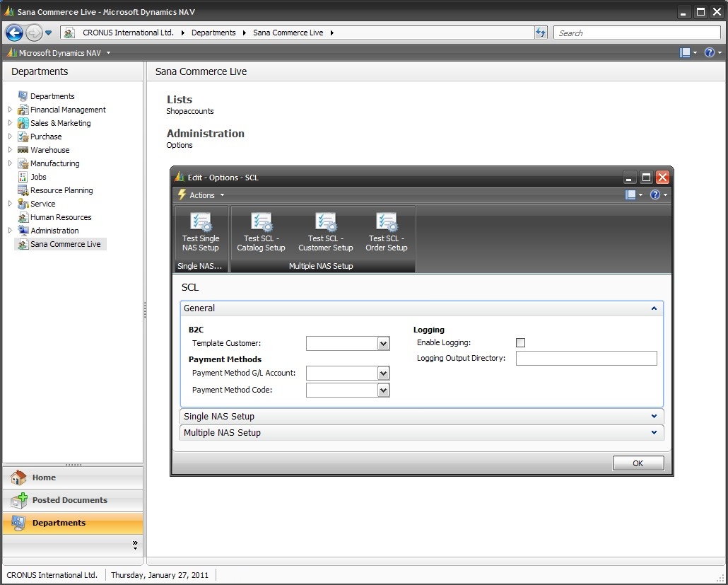Click the Search box

point(637,33)
